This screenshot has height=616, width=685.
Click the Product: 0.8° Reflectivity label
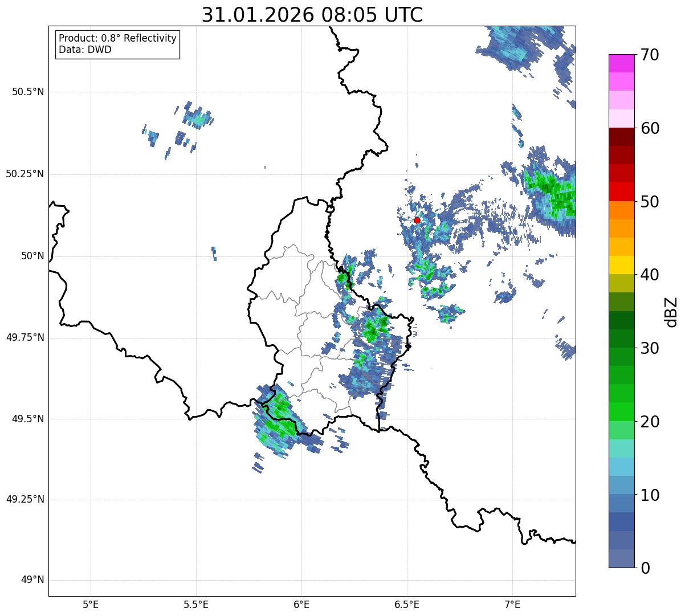[x=117, y=38]
